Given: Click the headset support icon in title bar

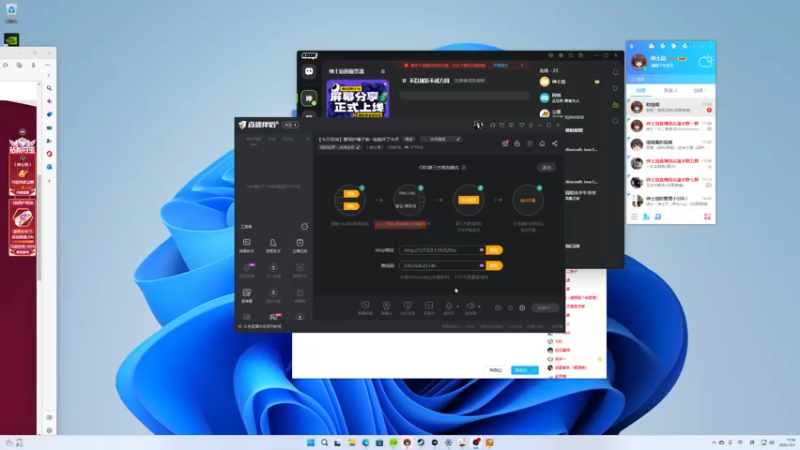Looking at the screenshot, I should [492, 125].
